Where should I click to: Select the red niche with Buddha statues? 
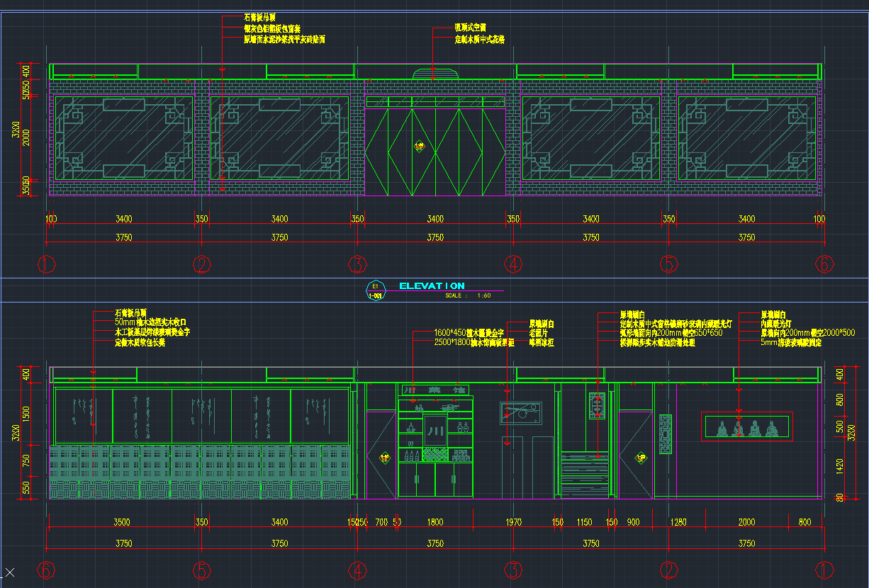pyautogui.click(x=745, y=426)
